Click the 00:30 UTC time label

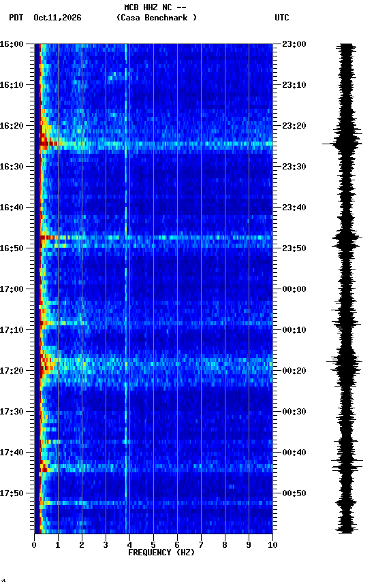(x=294, y=412)
